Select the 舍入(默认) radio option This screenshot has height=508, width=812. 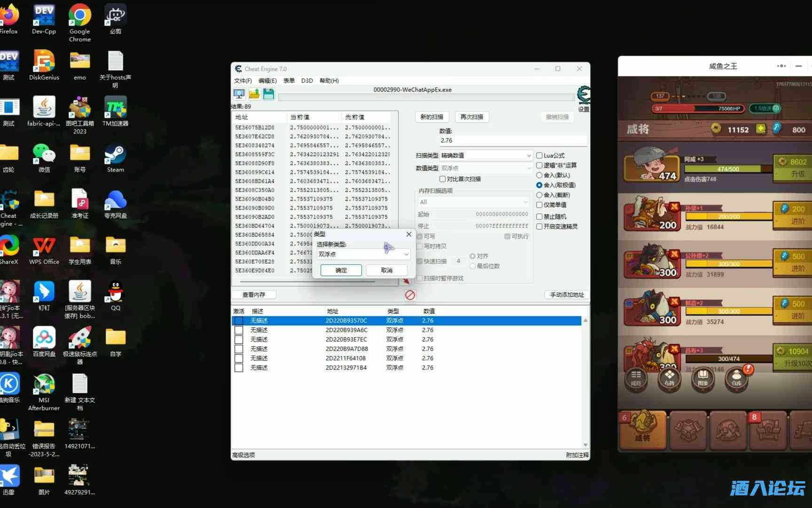tap(539, 175)
